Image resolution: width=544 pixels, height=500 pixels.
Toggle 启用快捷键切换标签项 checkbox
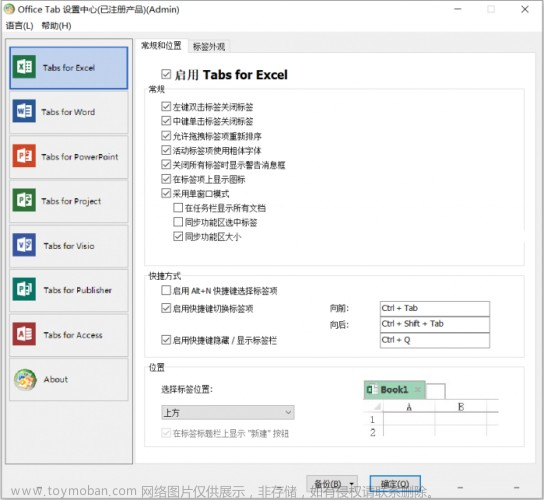(x=166, y=308)
